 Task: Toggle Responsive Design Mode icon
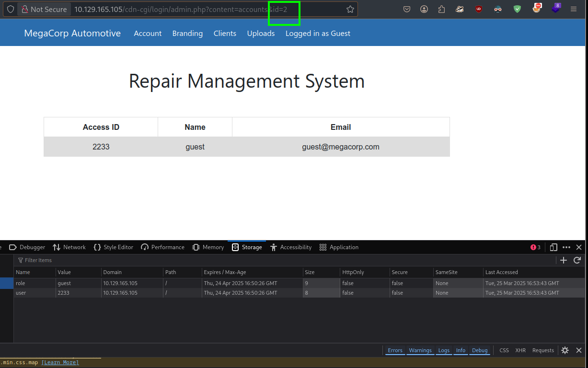point(553,247)
